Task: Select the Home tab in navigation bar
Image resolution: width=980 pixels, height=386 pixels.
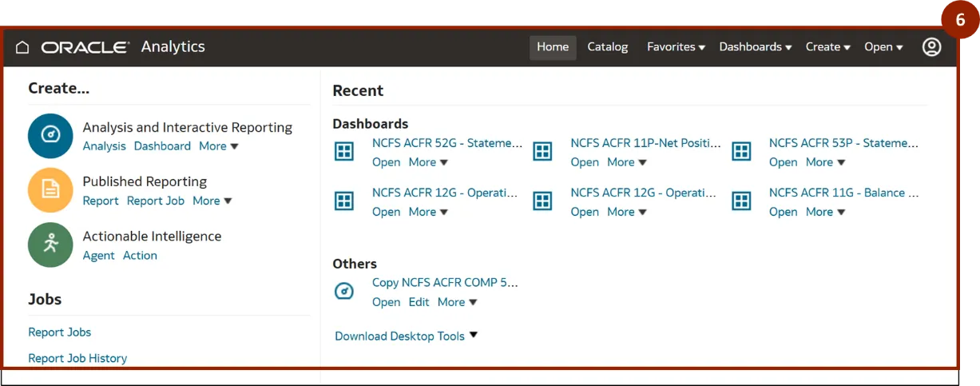Action: (x=553, y=47)
